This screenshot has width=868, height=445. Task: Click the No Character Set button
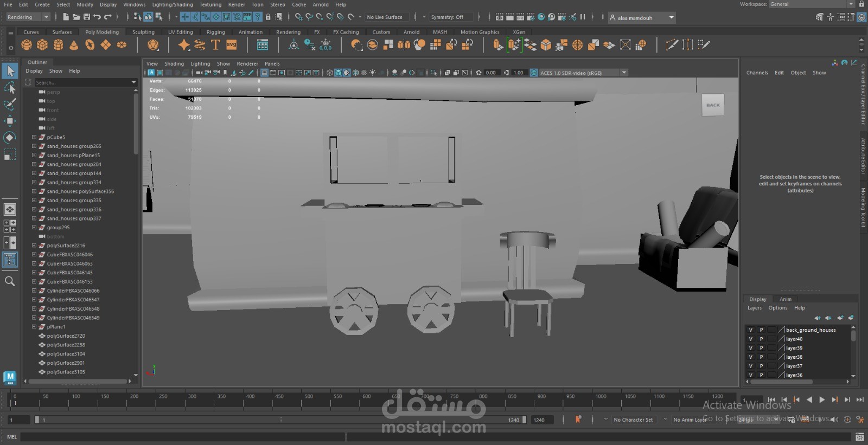[633, 420]
